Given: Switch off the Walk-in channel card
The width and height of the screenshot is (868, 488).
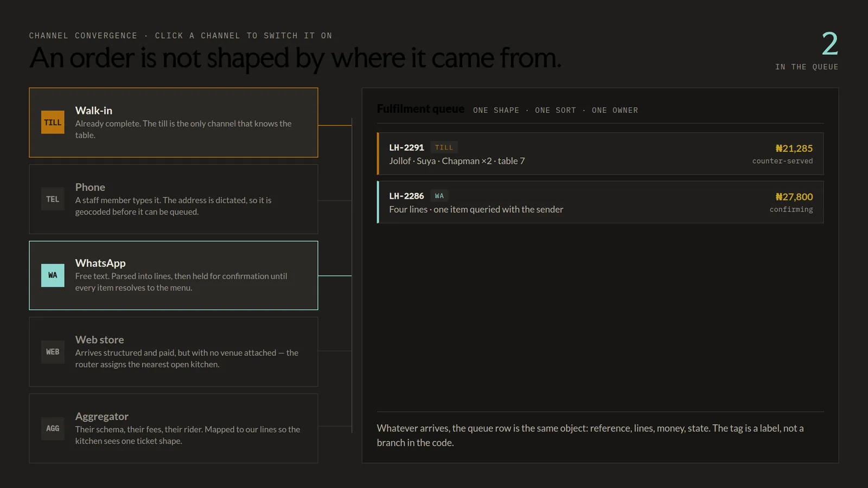Looking at the screenshot, I should [174, 123].
